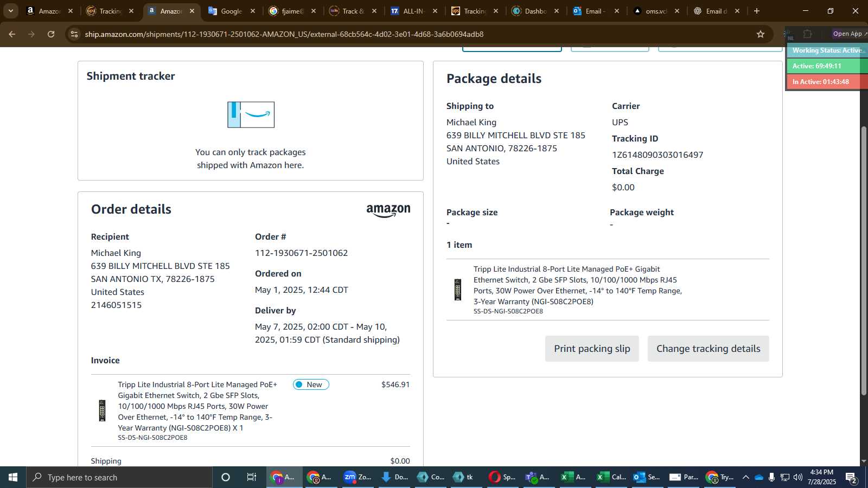Screen dimensions: 868x488
Task: Click the microphone tray icon
Action: point(771,477)
